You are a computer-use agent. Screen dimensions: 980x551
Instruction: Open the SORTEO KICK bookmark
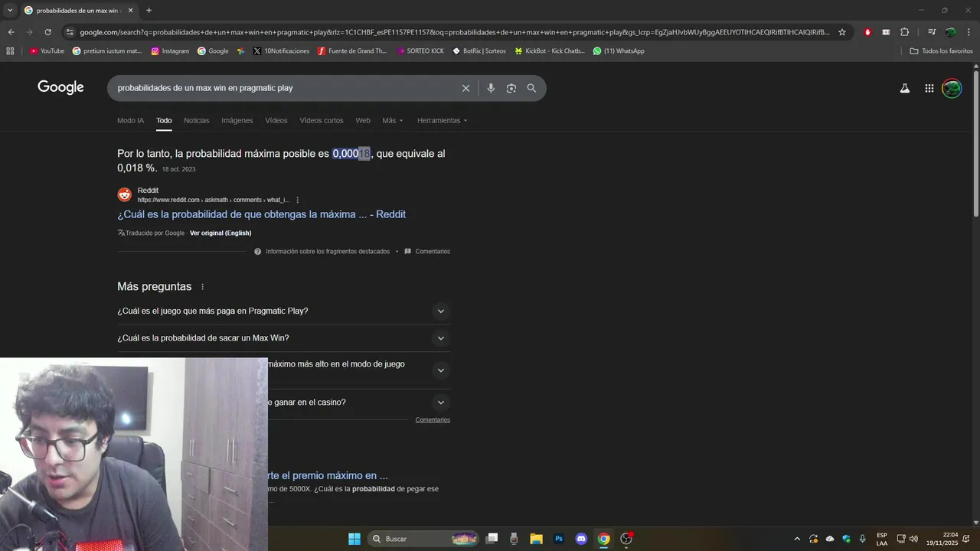pyautogui.click(x=420, y=51)
